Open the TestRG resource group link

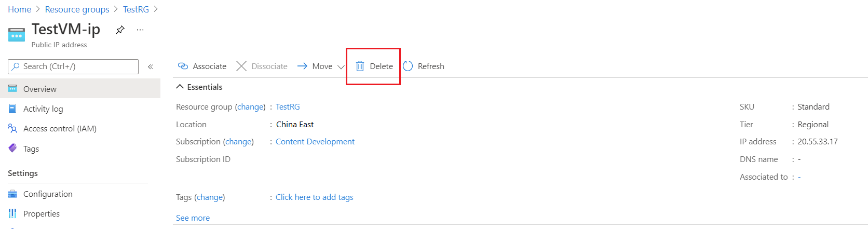(288, 107)
